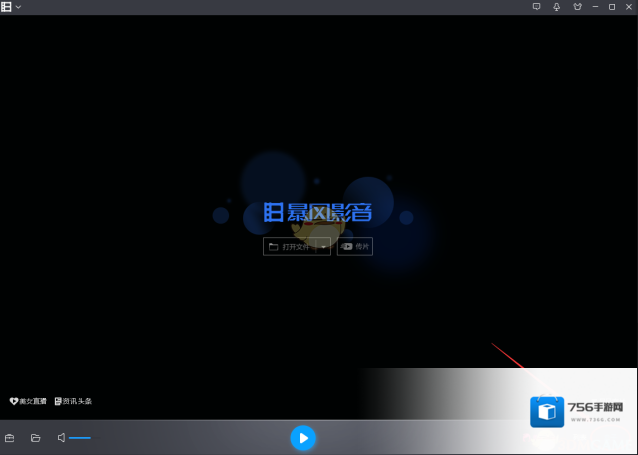Open the 美女直播 link
The width and height of the screenshot is (638, 455).
(27, 401)
